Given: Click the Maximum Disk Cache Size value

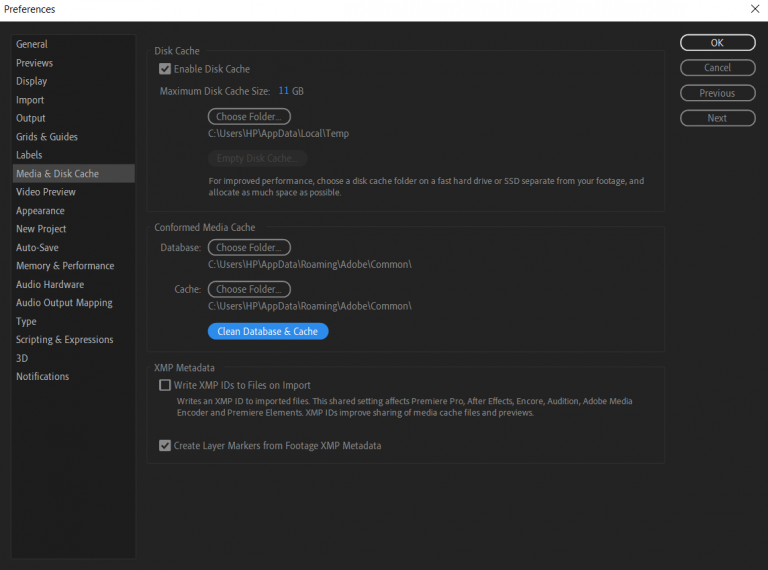Looking at the screenshot, I should pyautogui.click(x=283, y=91).
